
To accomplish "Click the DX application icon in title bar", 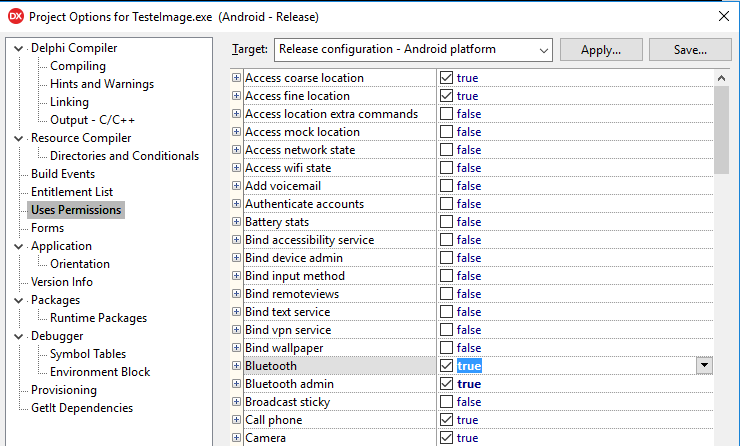I will click(16, 17).
